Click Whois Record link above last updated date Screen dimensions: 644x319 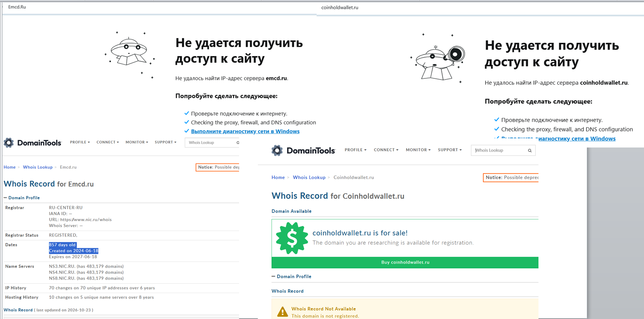18,310
